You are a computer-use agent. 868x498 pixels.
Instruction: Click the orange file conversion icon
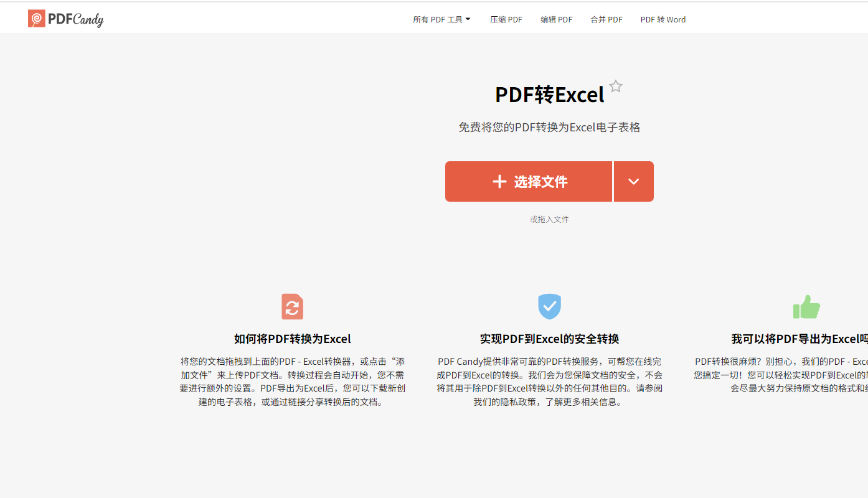pos(292,307)
